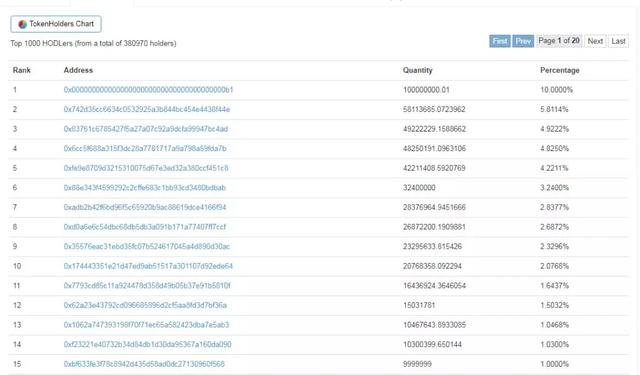This screenshot has height=375, width=640.
Task: Open rank 15 address link
Action: click(144, 364)
